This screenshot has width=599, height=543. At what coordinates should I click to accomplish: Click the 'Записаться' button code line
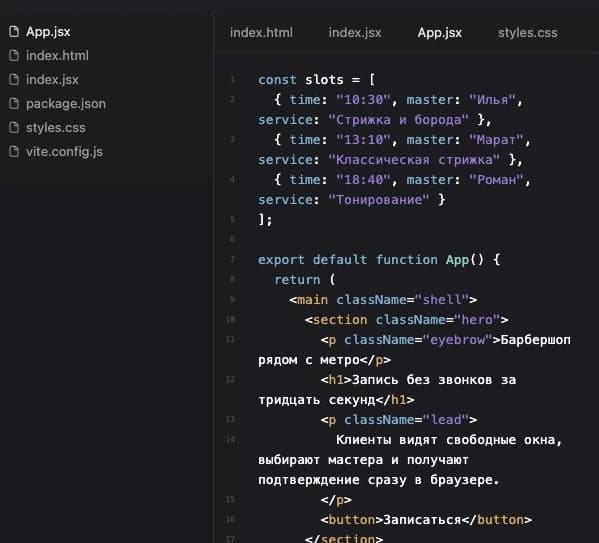pyautogui.click(x=426, y=520)
